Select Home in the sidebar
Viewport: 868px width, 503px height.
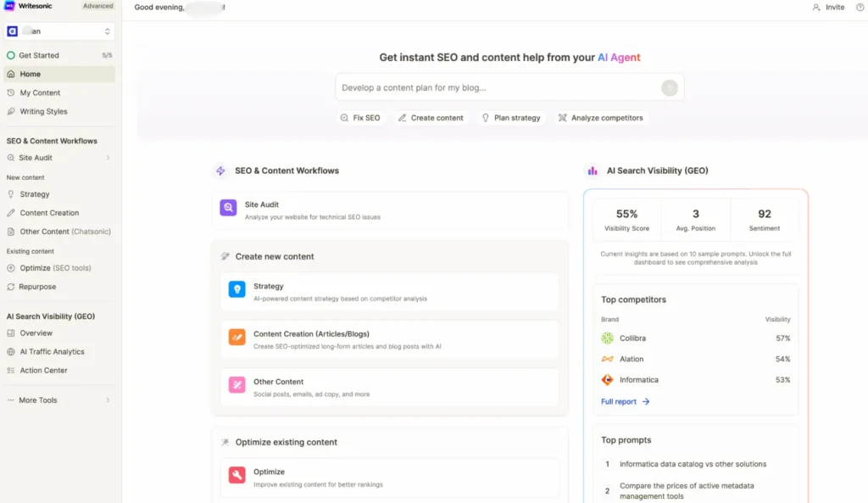[x=59, y=75]
